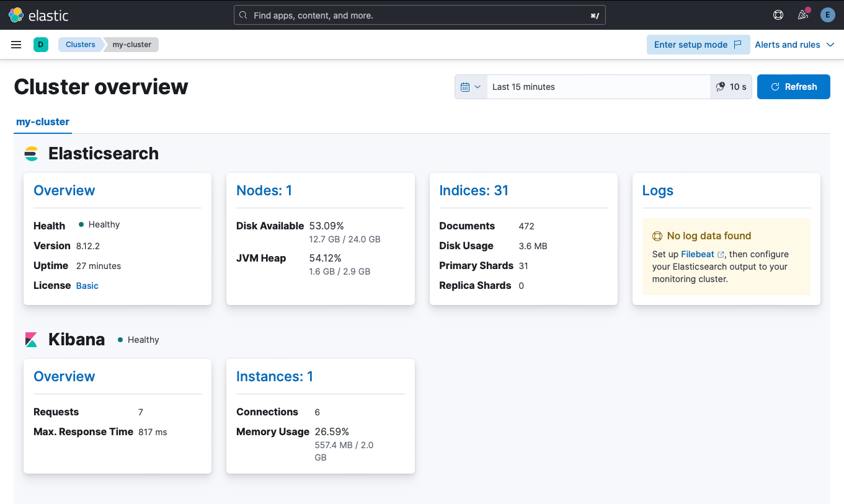Click the Disk Usage 3.6 MB value

(x=533, y=246)
